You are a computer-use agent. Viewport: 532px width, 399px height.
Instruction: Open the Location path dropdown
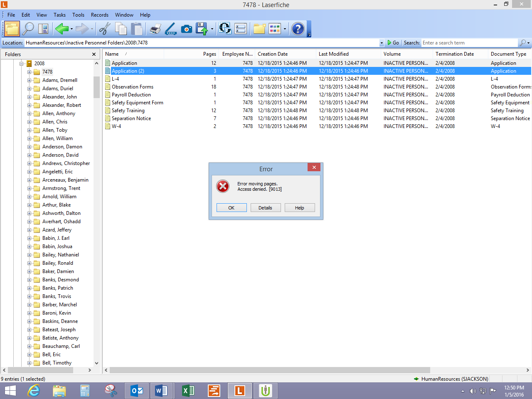click(x=382, y=43)
